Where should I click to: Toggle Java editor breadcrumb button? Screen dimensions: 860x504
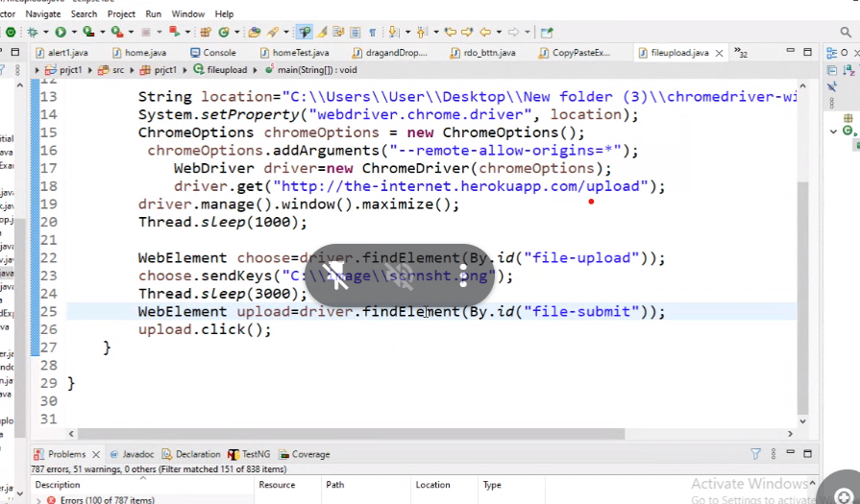tap(305, 33)
